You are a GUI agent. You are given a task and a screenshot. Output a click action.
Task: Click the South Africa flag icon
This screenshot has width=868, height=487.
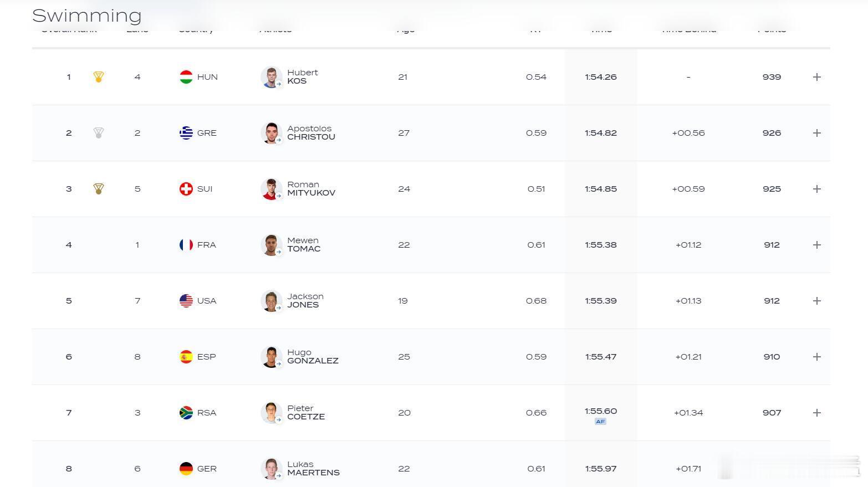tap(186, 413)
